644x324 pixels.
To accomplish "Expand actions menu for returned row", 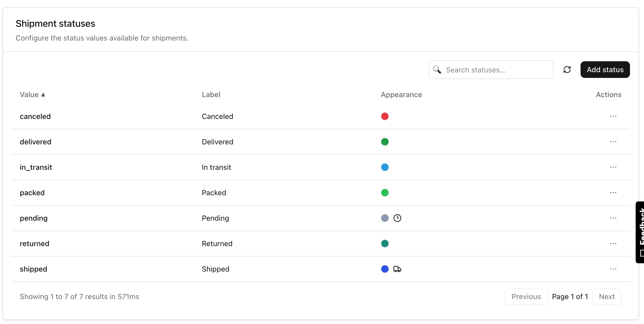I will click(x=613, y=244).
